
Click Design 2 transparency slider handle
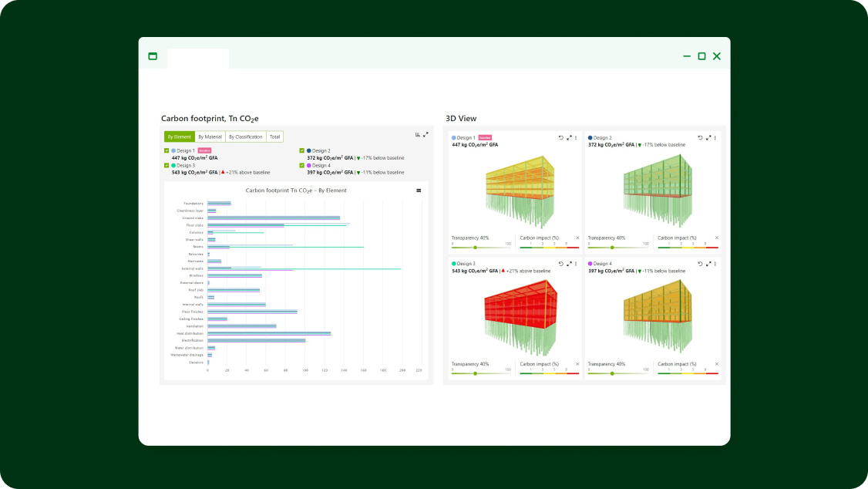pyautogui.click(x=612, y=248)
